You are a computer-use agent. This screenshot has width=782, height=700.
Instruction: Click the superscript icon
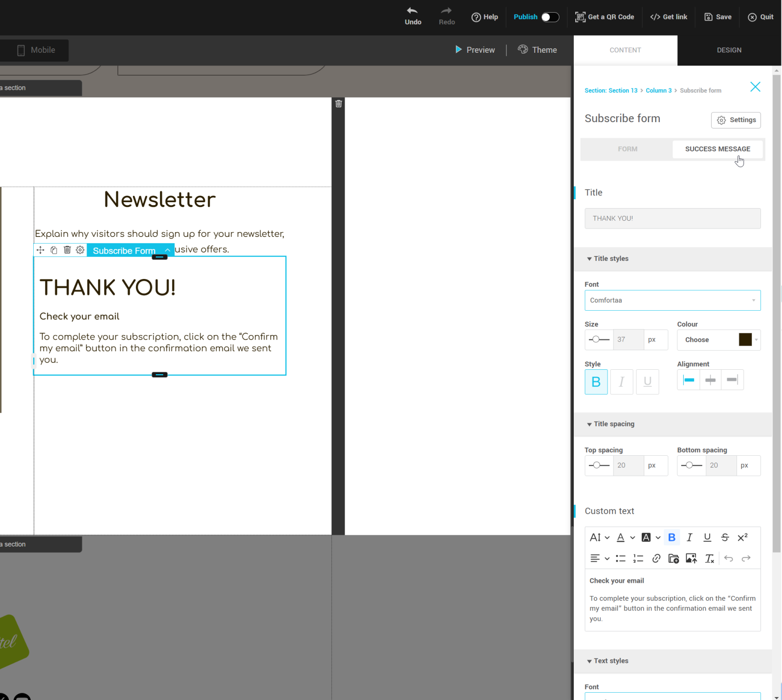coord(742,537)
